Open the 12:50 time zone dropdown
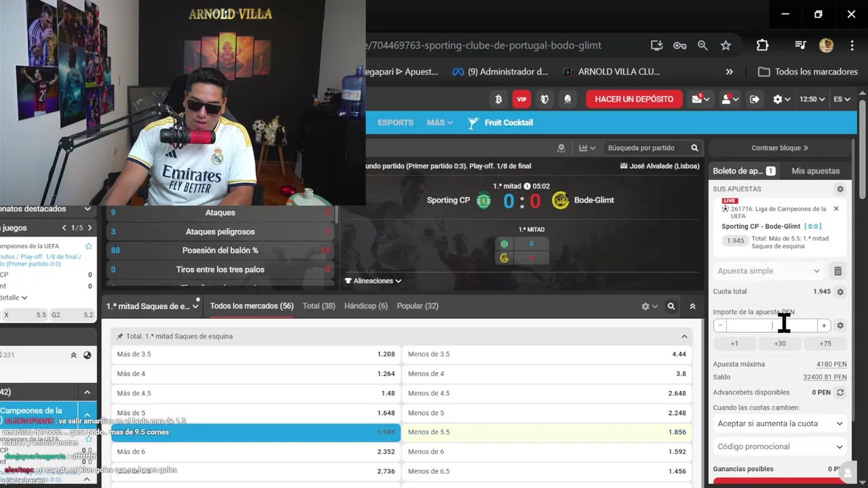The height and width of the screenshot is (488, 868). coord(812,99)
